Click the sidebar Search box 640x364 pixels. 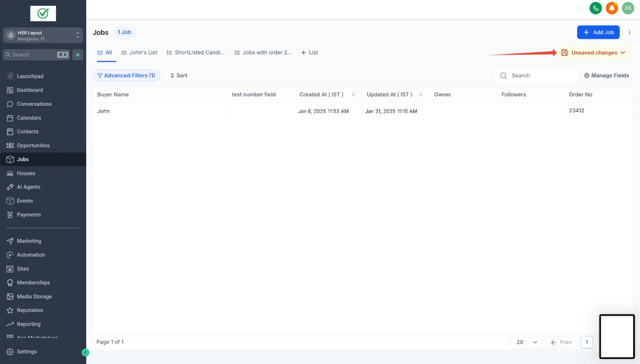[37, 55]
